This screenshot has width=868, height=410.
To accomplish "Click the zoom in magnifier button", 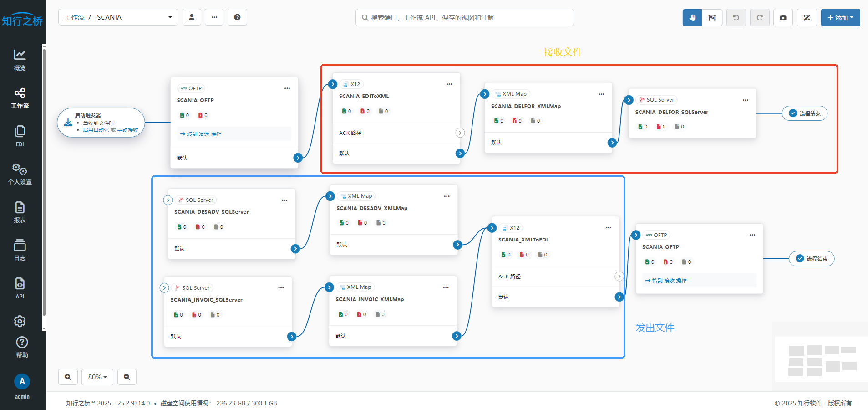I will tap(68, 377).
